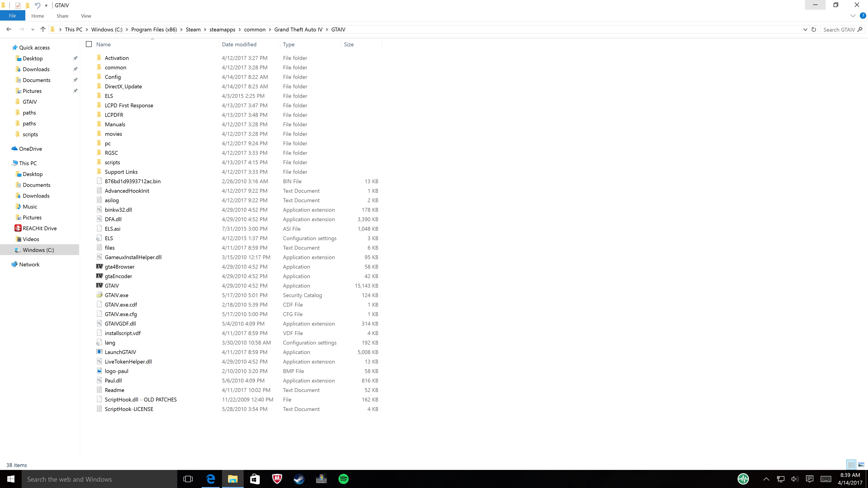Open Microsoft Edge from the taskbar
This screenshot has height=488, width=868.
(211, 479)
